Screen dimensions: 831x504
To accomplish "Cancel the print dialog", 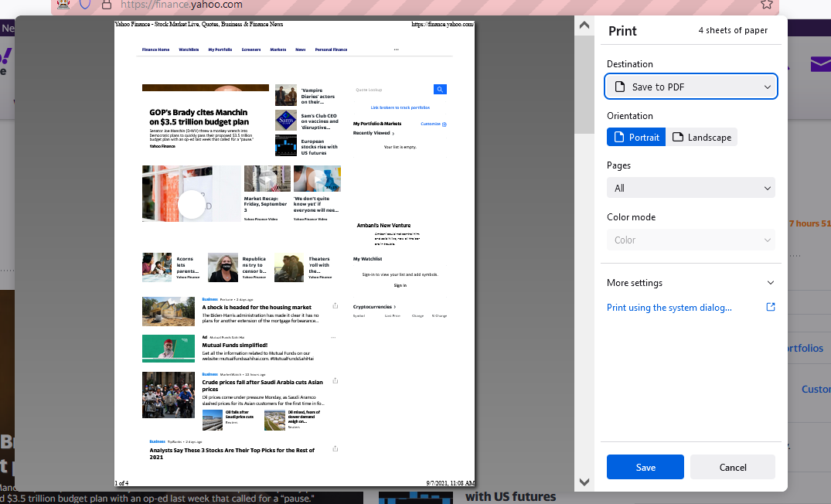I will pyautogui.click(x=732, y=467).
